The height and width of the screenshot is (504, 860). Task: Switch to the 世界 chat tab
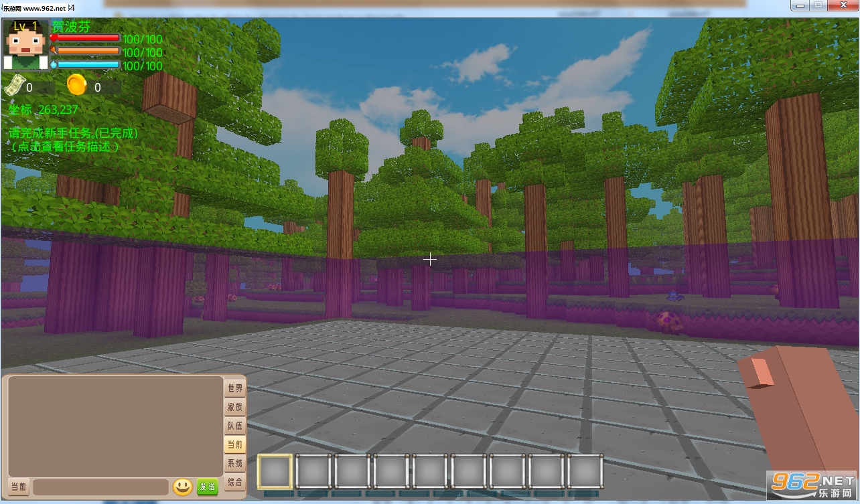coord(234,388)
